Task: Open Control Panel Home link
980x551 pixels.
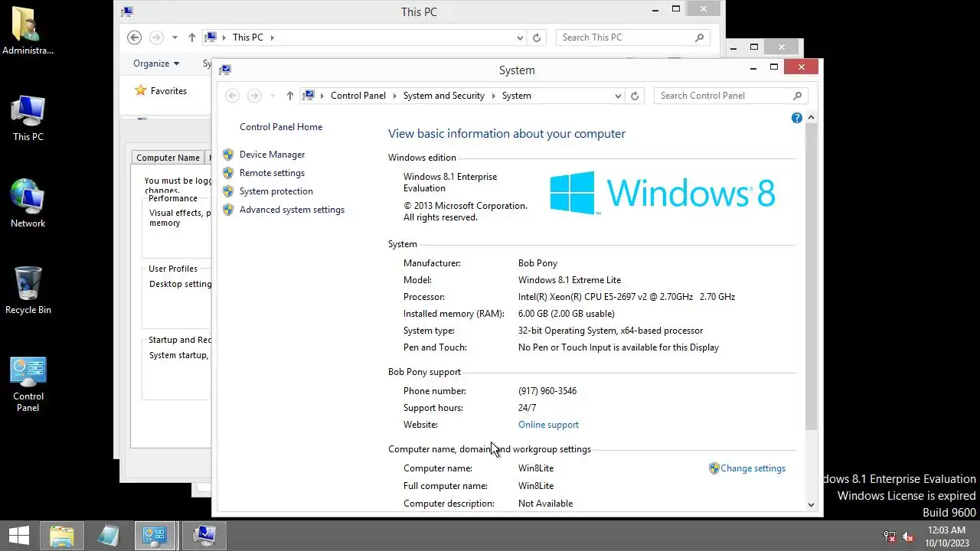Action: (281, 127)
